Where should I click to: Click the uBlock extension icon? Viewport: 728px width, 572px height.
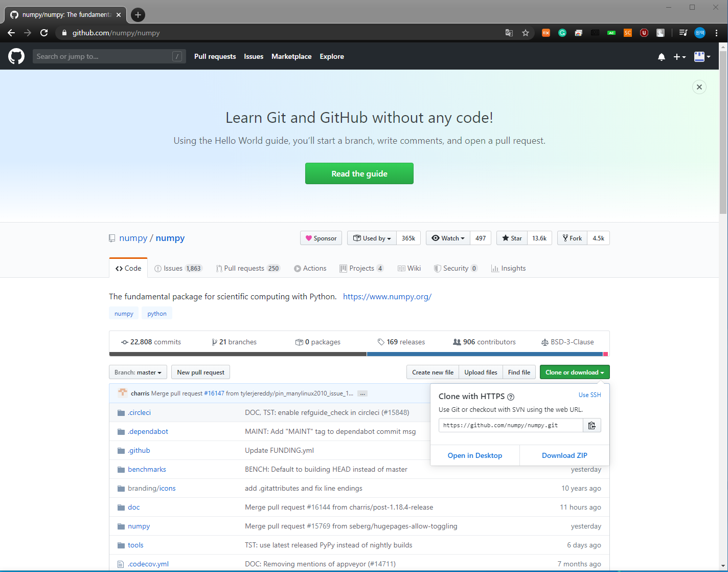coord(644,33)
